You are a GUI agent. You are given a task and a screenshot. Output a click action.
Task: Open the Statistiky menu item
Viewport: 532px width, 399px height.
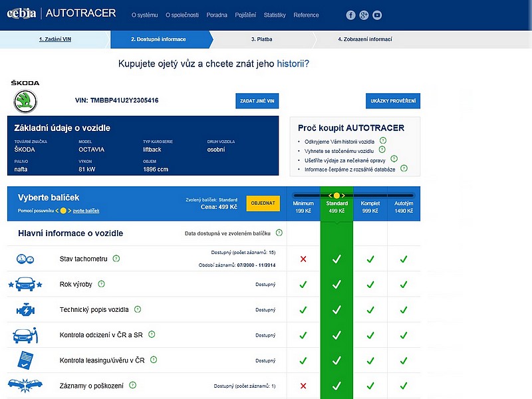pyautogui.click(x=275, y=15)
